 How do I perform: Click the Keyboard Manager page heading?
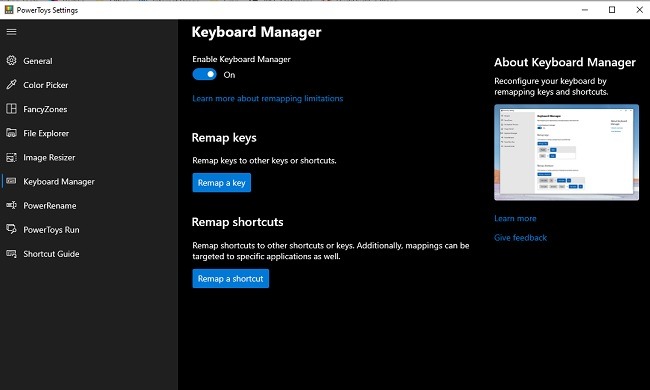[x=256, y=32]
